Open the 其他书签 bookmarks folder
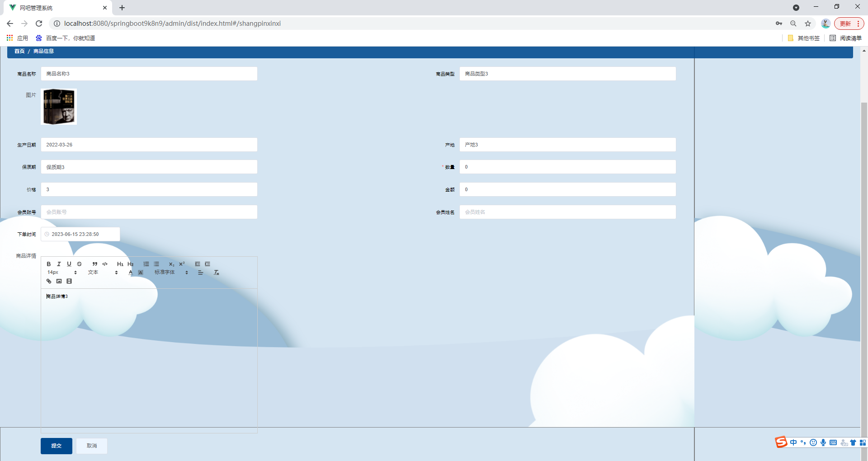Viewport: 868px width, 461px height. 804,38
